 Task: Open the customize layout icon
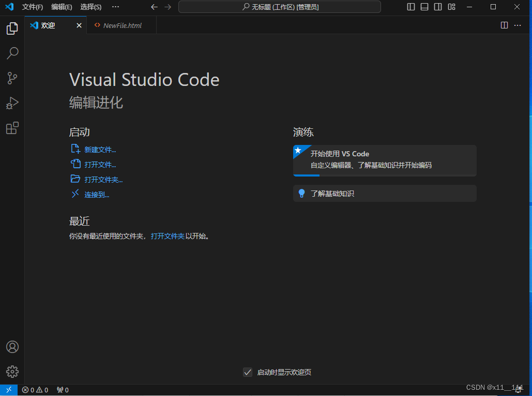pyautogui.click(x=451, y=7)
